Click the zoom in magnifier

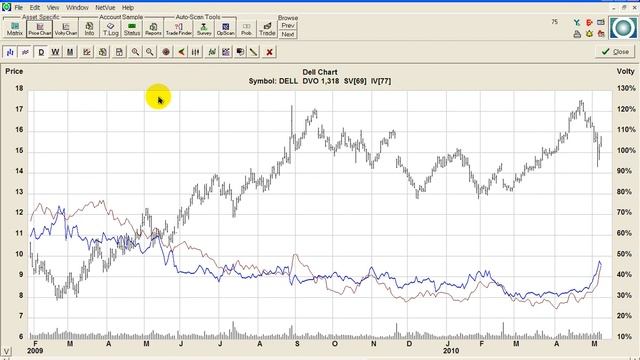(135, 52)
